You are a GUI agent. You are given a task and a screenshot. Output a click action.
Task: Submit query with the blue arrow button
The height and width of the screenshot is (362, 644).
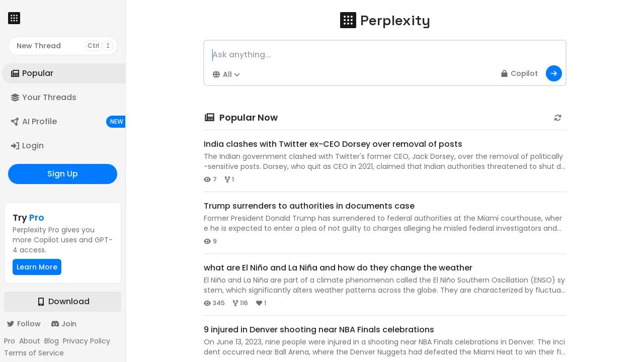pos(553,73)
